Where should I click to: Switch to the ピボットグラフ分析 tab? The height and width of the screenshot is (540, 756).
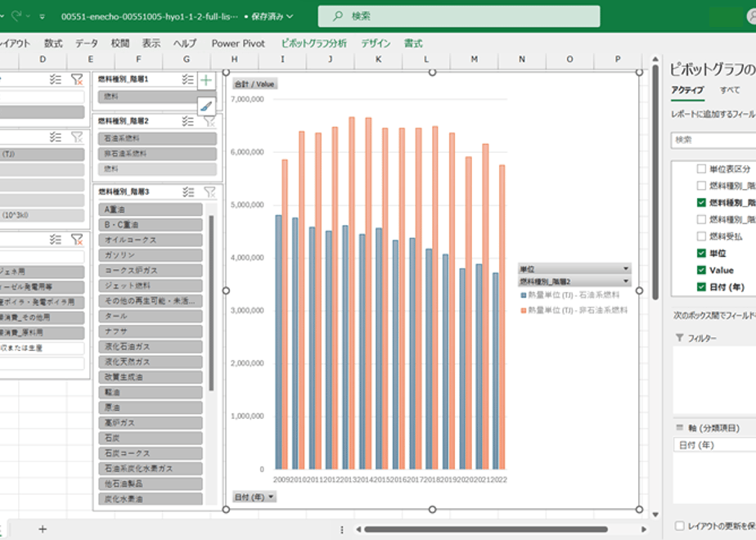(x=314, y=43)
